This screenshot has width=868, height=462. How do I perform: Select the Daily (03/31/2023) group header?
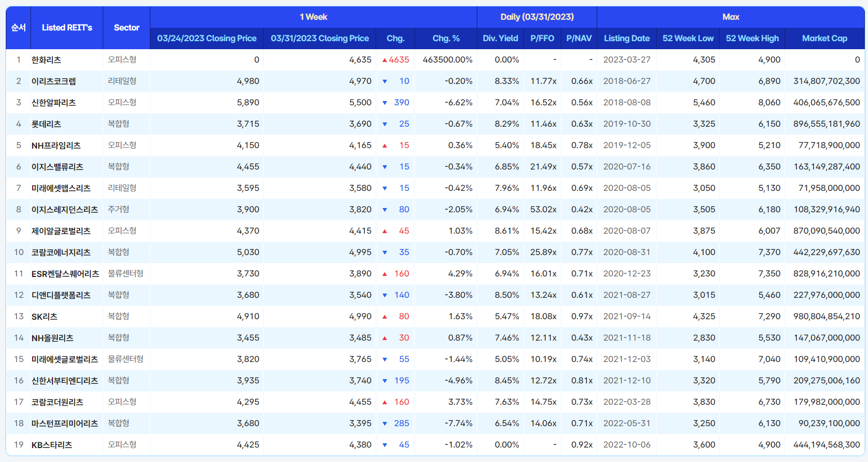click(x=537, y=17)
